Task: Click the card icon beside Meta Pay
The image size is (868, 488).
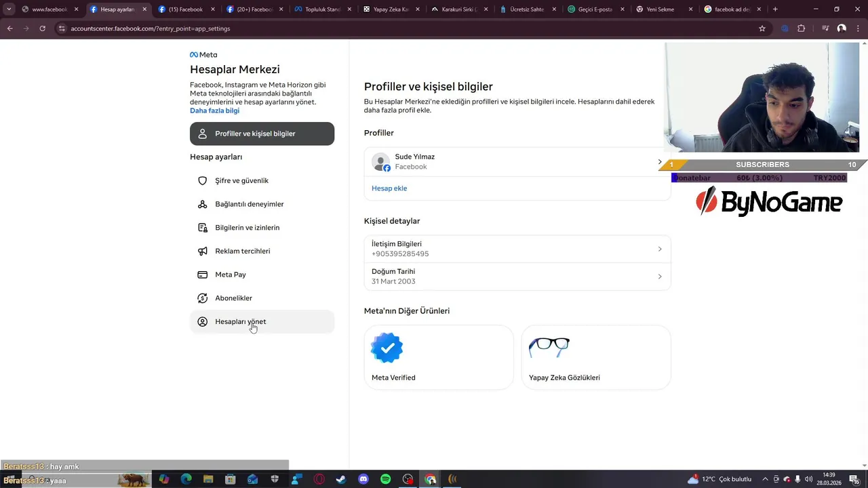Action: click(x=202, y=274)
